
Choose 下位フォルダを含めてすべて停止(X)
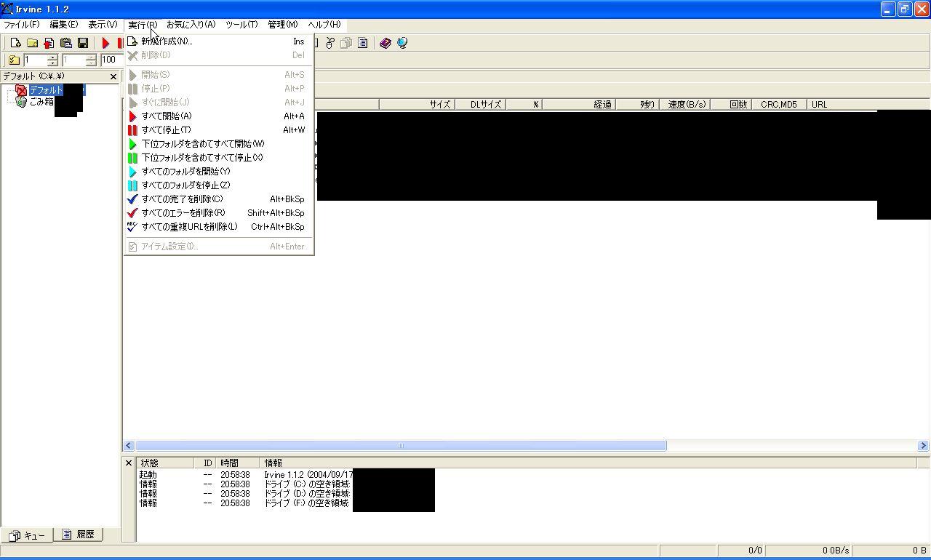pyautogui.click(x=219, y=158)
